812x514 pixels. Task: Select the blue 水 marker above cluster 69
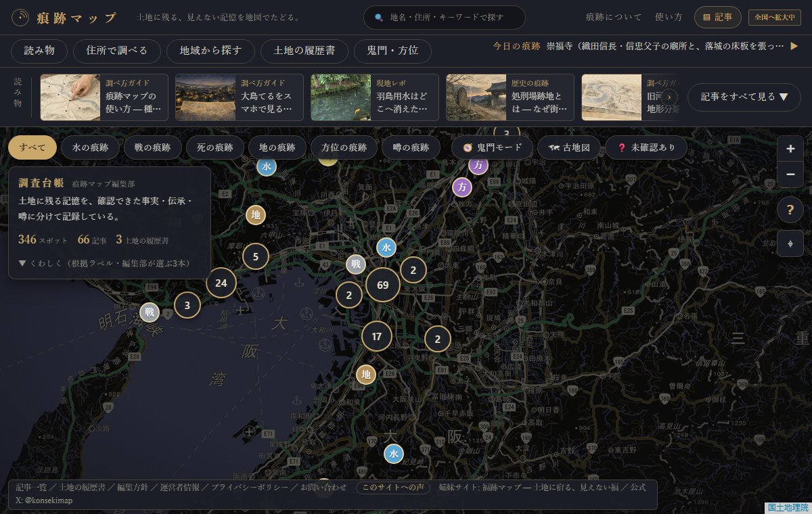[386, 248]
